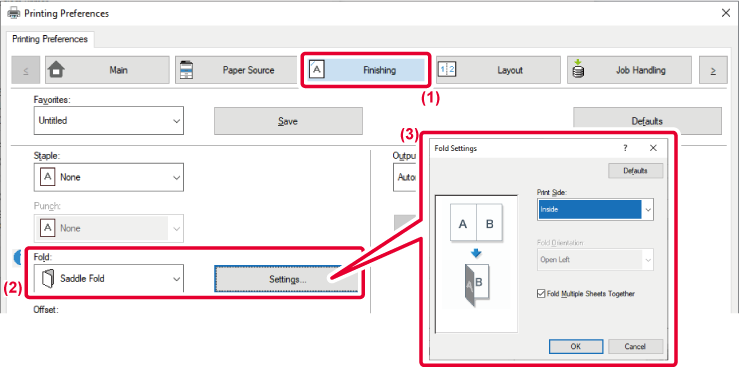Screen dimensions: 739x371
Task: Click the Layout tab's 1|2 page icon
Action: point(447,70)
